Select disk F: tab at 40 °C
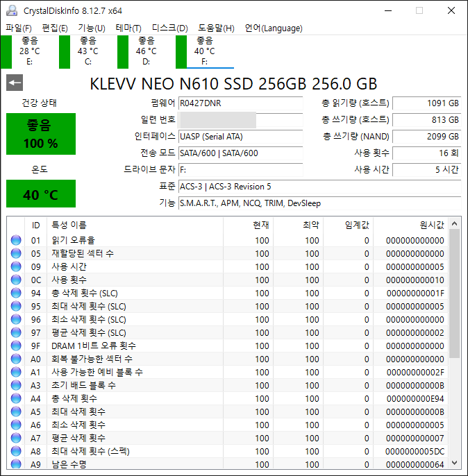This screenshot has width=468, height=476. click(x=205, y=51)
